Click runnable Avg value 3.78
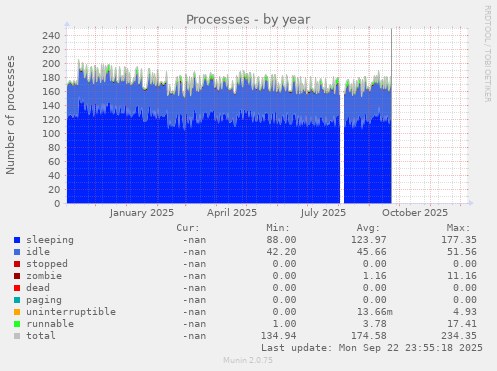Image resolution: width=497 pixels, height=371 pixels. pyautogui.click(x=375, y=324)
